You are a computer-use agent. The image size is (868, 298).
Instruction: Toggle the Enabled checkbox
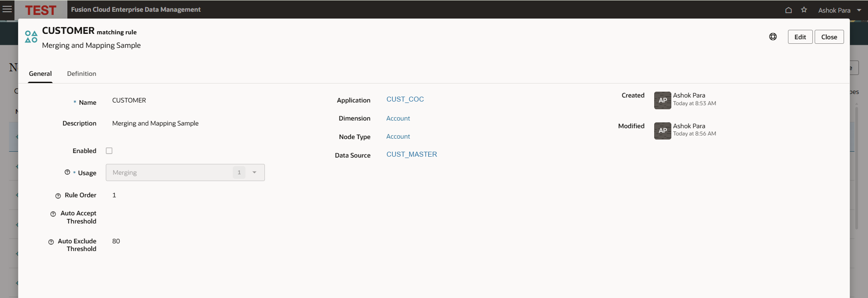[109, 151]
